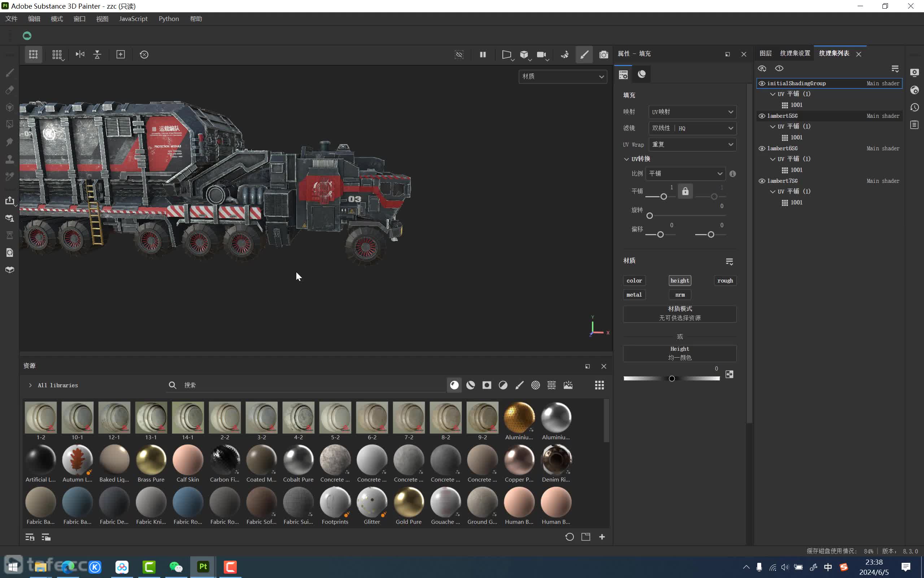Refresh the assets panel

(569, 537)
